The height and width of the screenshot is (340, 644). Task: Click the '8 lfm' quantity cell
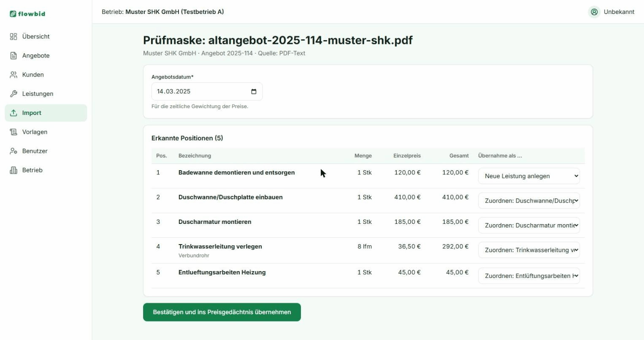coord(365,247)
